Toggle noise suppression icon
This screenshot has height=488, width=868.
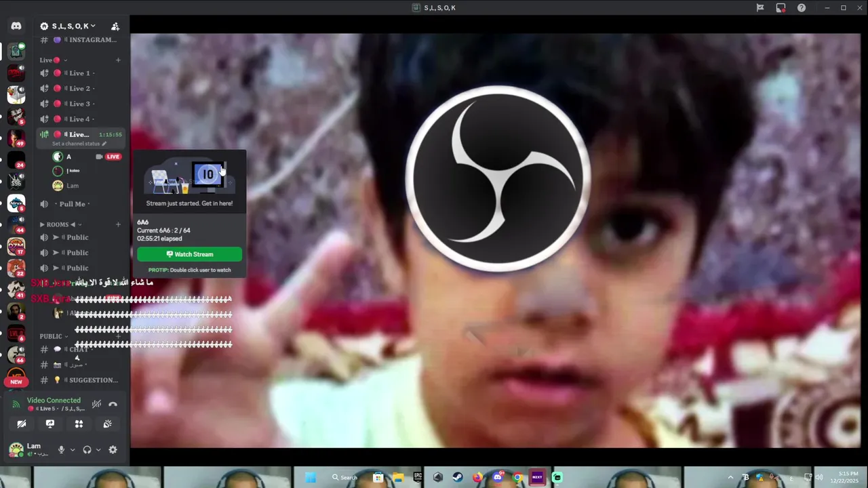pos(96,404)
